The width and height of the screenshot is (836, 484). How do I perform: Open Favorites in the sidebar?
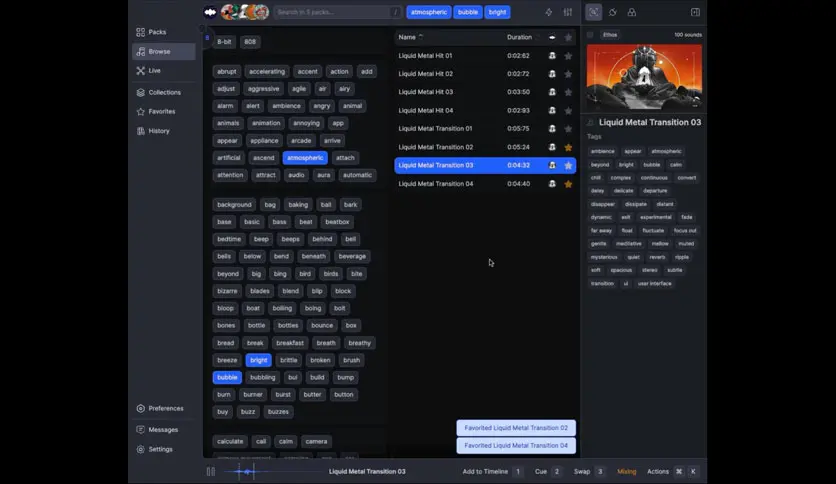(x=156, y=111)
